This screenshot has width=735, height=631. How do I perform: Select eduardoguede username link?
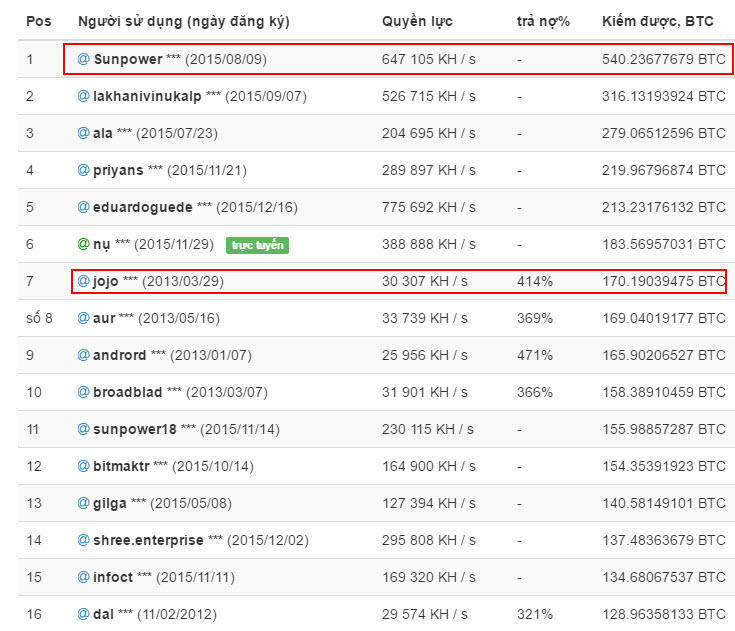(142, 207)
